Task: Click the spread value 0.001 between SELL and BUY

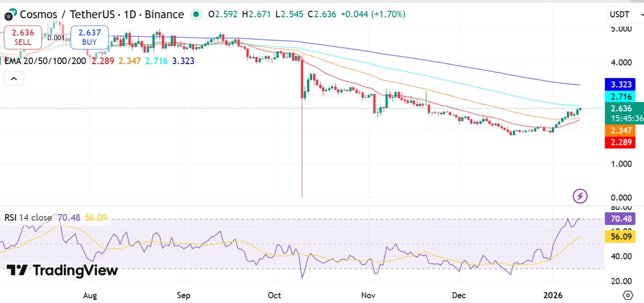Action: pyautogui.click(x=55, y=37)
